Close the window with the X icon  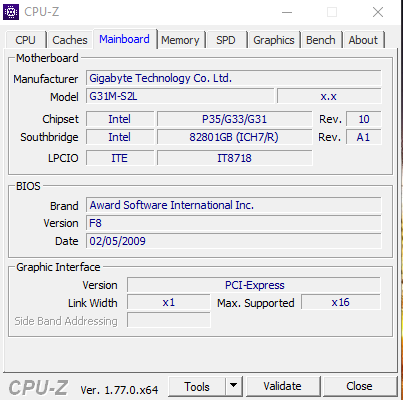[378, 12]
